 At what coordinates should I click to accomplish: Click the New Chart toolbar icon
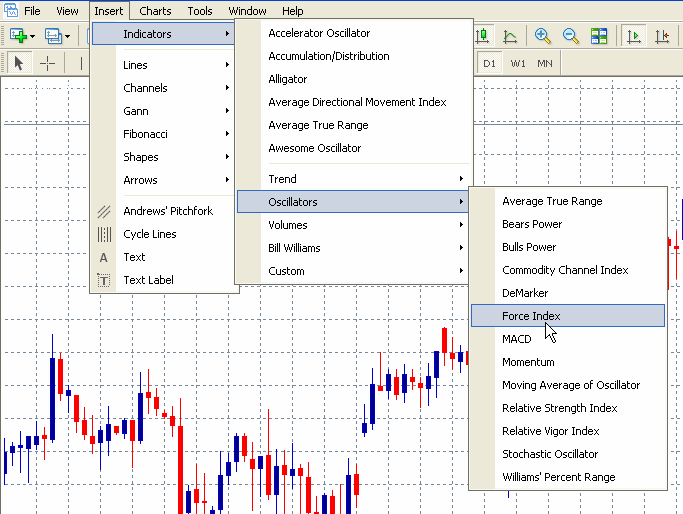(x=18, y=35)
